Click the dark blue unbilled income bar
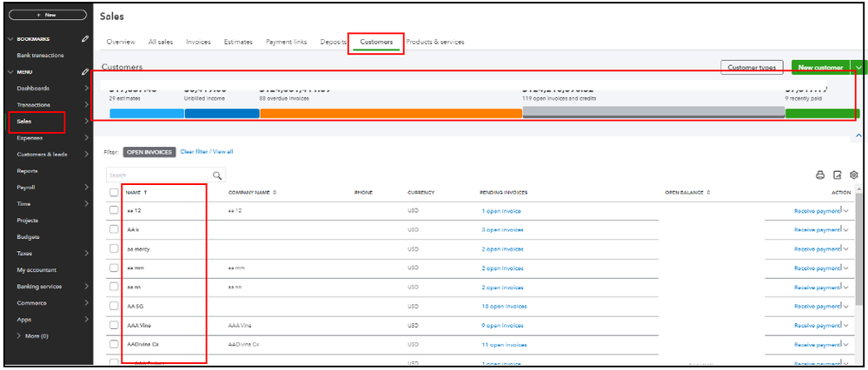Image resolution: width=868 pixels, height=370 pixels. [x=222, y=114]
